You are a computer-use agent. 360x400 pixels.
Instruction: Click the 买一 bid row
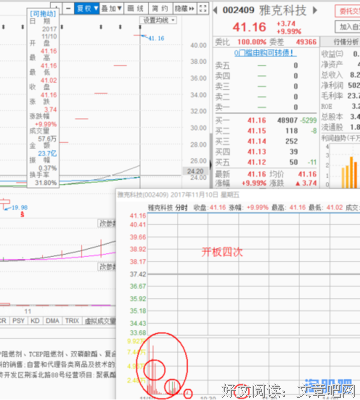tap(265, 120)
